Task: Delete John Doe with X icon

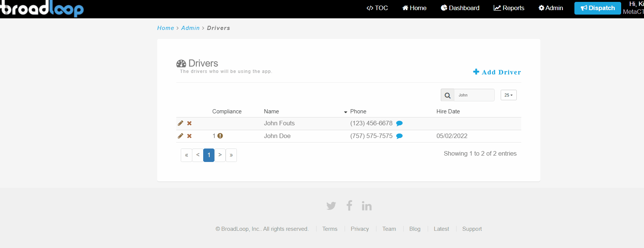Action: point(189,136)
